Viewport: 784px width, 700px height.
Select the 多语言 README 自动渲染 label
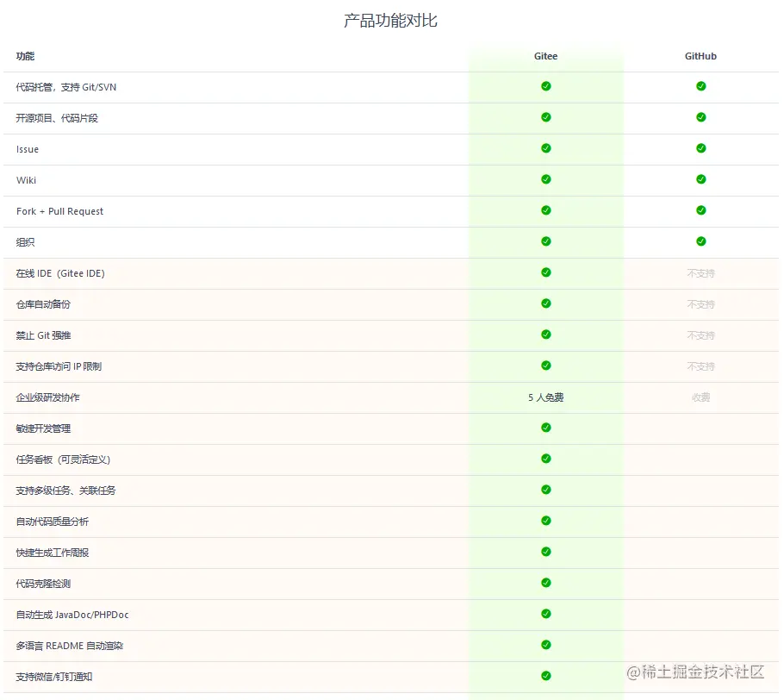tap(70, 646)
